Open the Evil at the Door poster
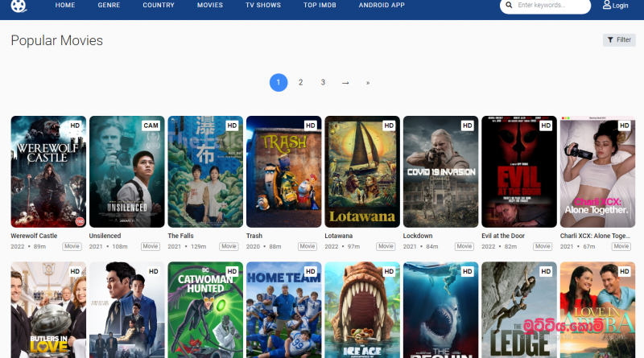This screenshot has height=358, width=644. pos(519,171)
